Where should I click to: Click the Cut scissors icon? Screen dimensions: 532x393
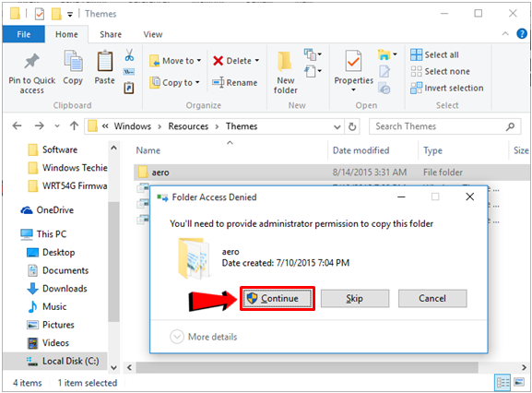[129, 54]
